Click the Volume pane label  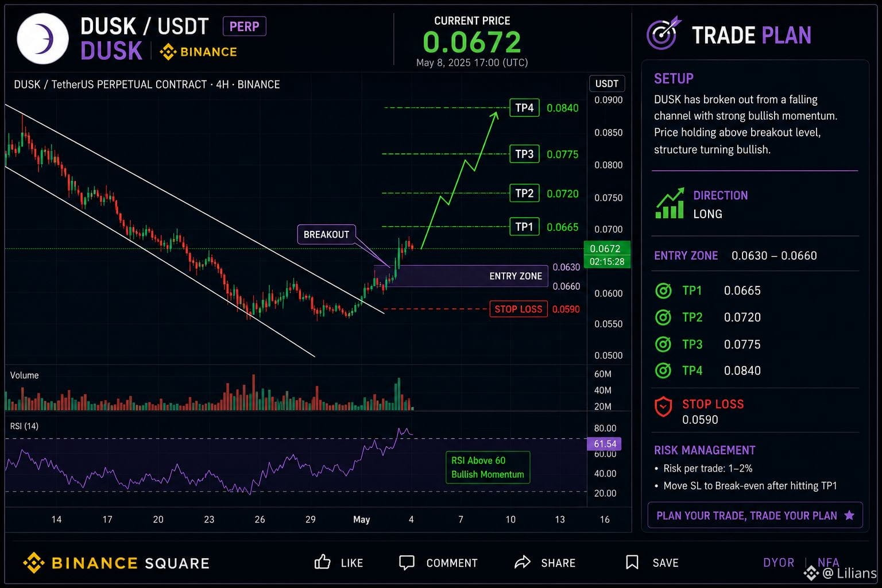25,376
